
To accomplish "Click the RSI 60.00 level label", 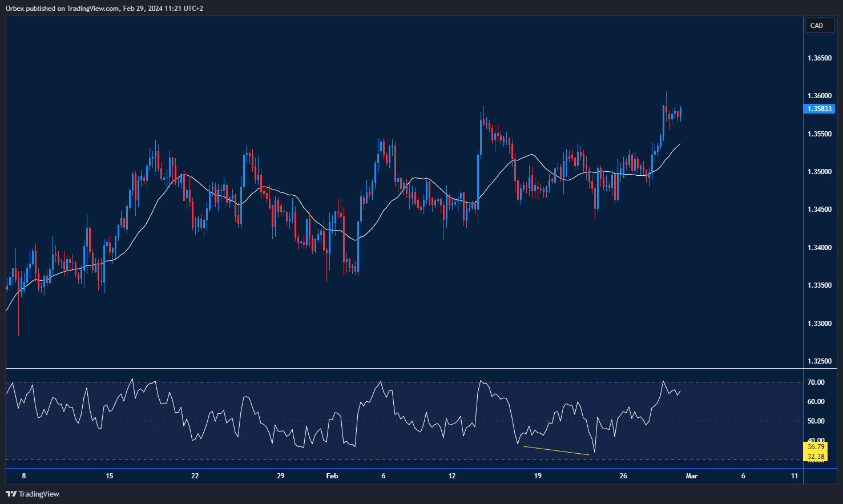I will point(816,402).
